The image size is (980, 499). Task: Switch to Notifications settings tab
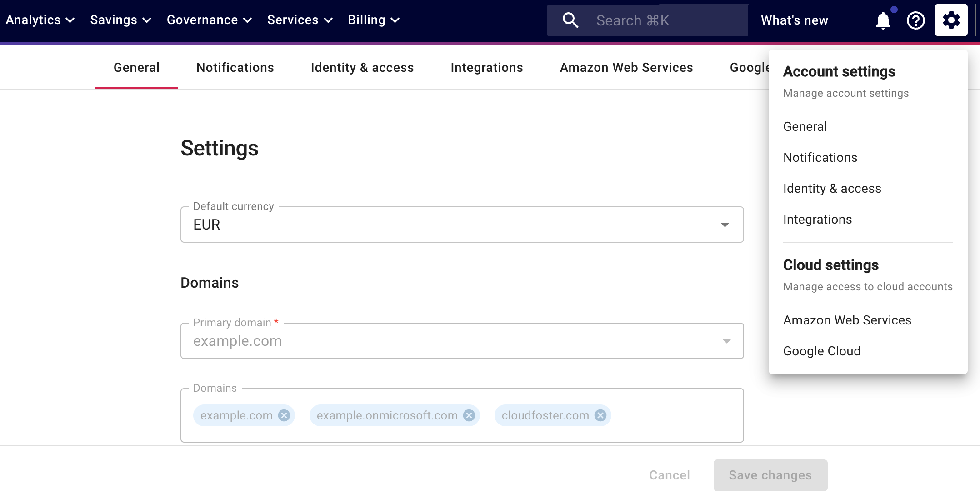pos(235,67)
